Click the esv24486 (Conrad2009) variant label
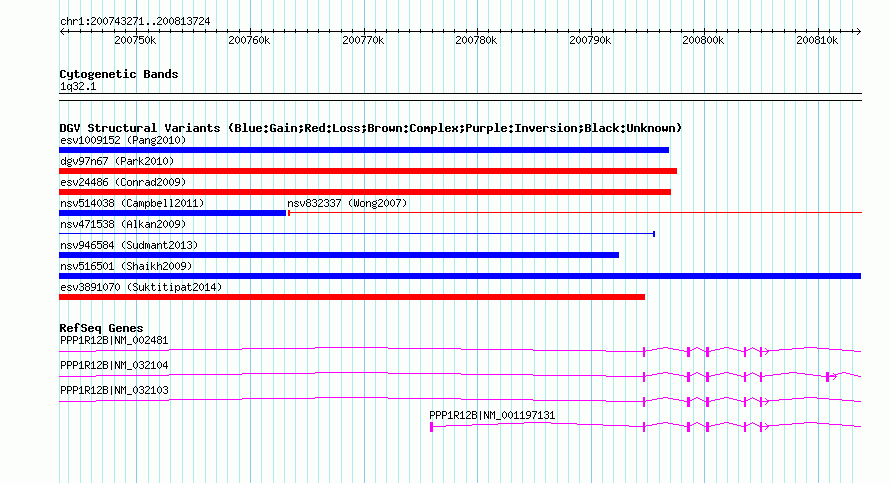The height and width of the screenshot is (483, 890). pyautogui.click(x=123, y=182)
